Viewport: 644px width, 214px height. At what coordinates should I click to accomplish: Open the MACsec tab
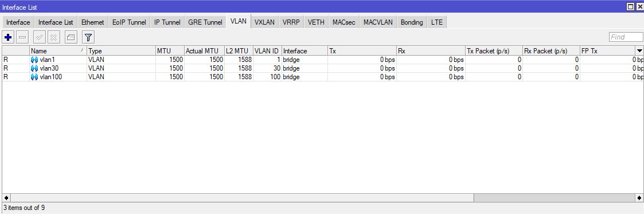click(344, 22)
